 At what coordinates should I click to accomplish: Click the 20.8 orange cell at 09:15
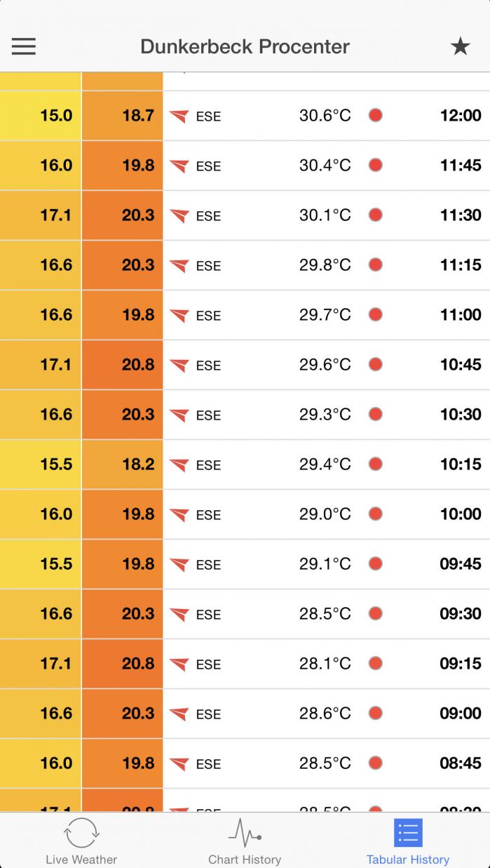[x=123, y=663]
